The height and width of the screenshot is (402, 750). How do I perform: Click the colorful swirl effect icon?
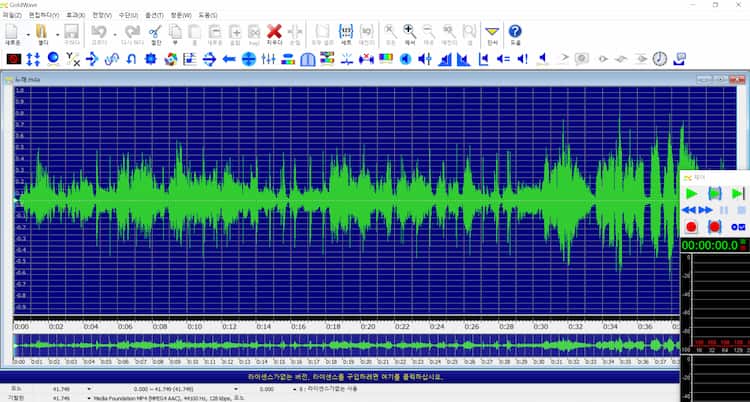point(171,59)
